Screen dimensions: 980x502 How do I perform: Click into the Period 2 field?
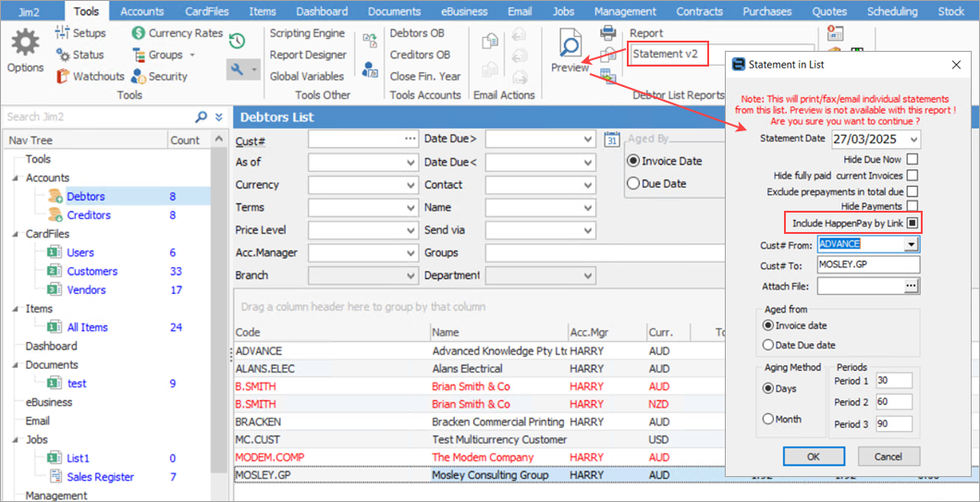coord(894,402)
